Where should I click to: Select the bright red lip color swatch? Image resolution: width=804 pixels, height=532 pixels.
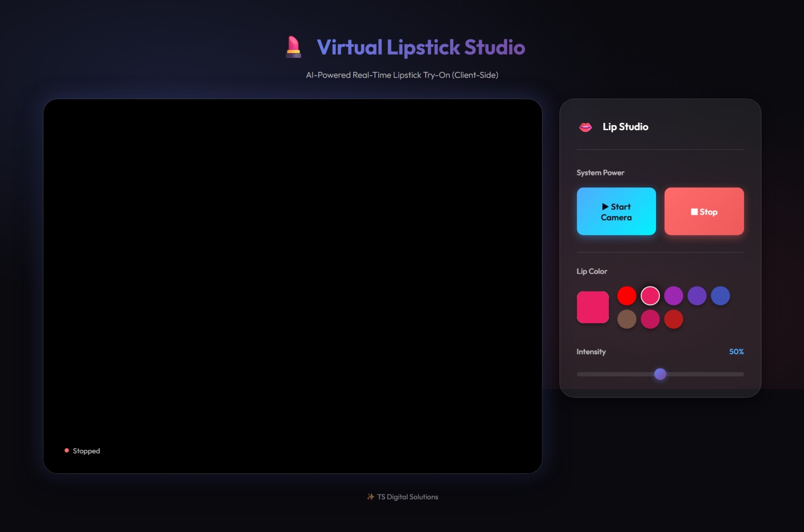[626, 296]
